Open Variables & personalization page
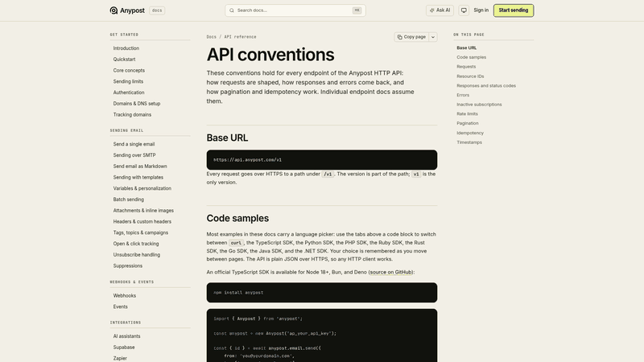Image resolution: width=644 pixels, height=362 pixels. 142,188
